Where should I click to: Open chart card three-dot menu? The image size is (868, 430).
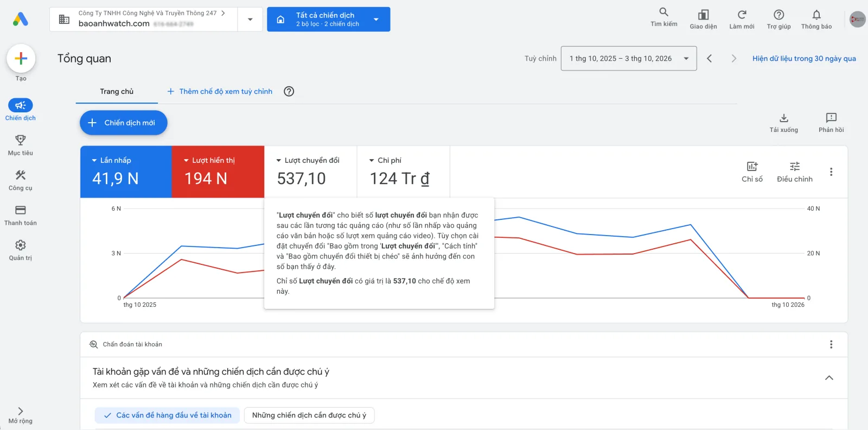(831, 172)
